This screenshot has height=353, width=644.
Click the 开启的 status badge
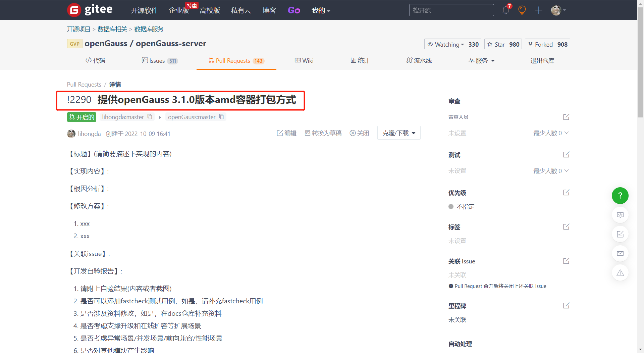82,117
